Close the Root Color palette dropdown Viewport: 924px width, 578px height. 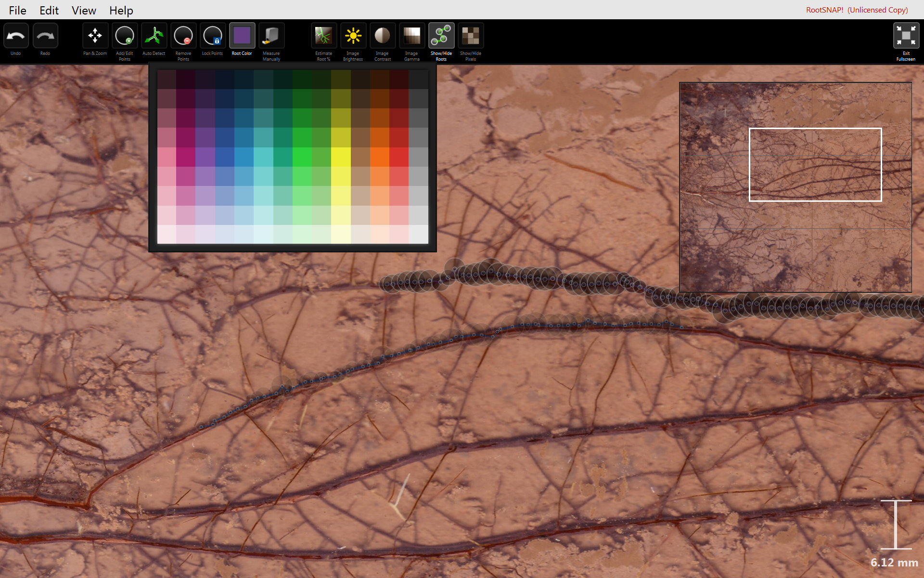click(242, 36)
